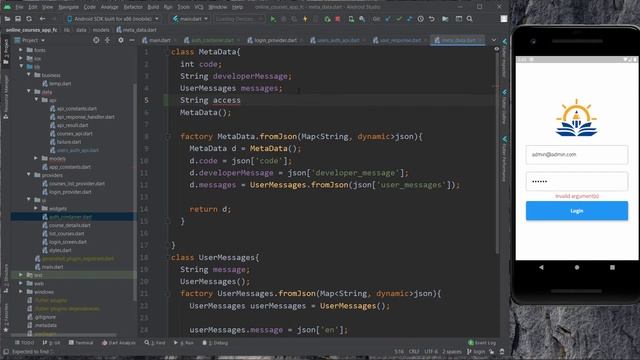Click email field with admin@admin.com
Screen dimensions: 640x360
point(577,155)
